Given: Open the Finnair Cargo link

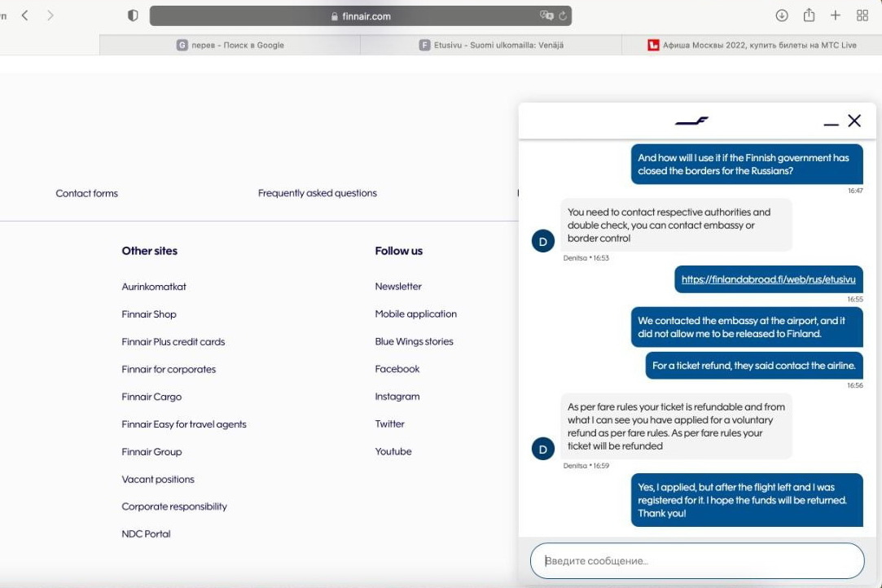Looking at the screenshot, I should pos(151,397).
